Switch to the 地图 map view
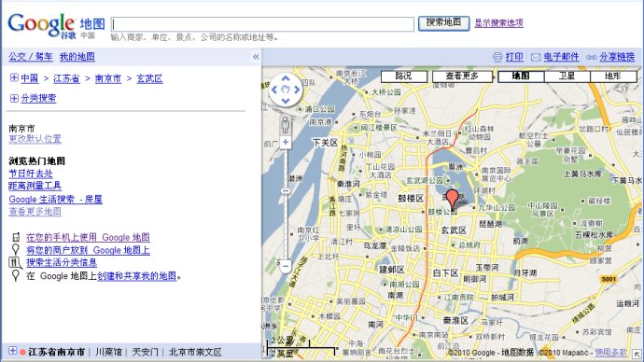Image resolution: width=644 pixels, height=362 pixels. click(521, 77)
